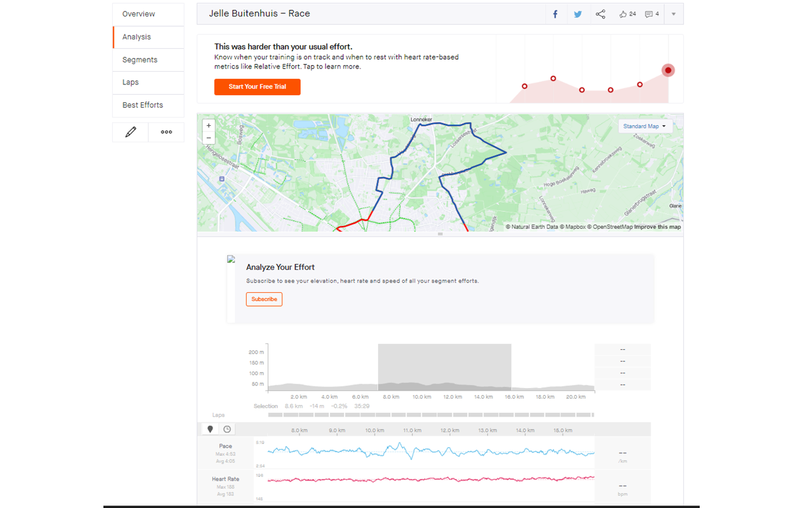Click the first lap bar in Laps row
Viewport: 812px width, 508px height.
point(275,415)
